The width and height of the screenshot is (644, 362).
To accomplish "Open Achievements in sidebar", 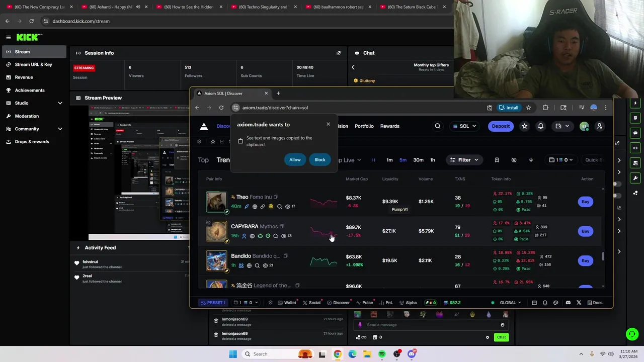I will pyautogui.click(x=33, y=90).
